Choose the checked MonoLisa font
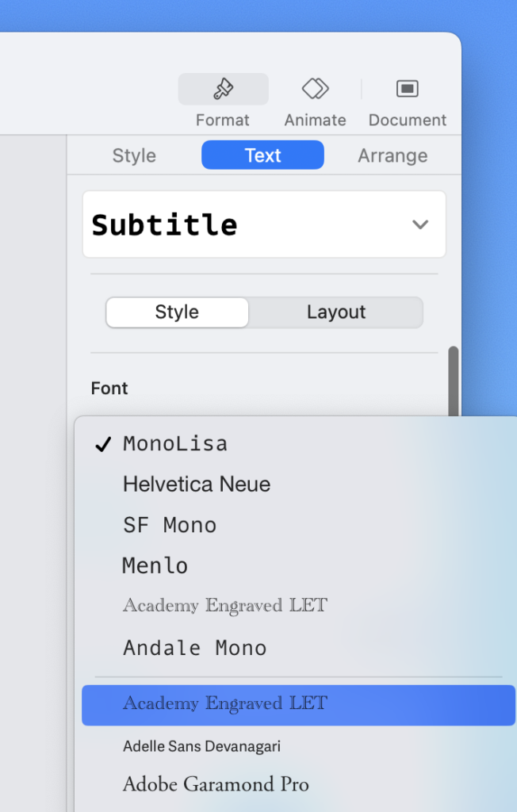The width and height of the screenshot is (517, 812). [x=175, y=444]
